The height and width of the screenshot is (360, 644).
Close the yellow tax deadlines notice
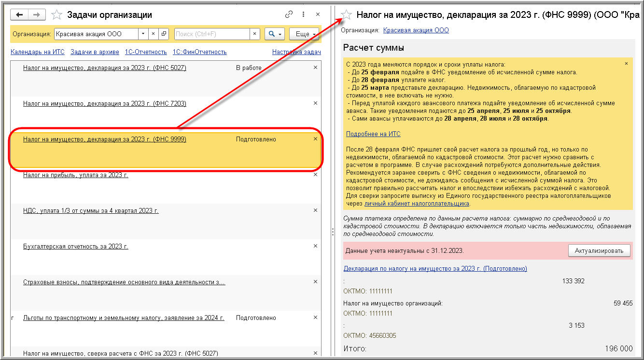pyautogui.click(x=627, y=64)
